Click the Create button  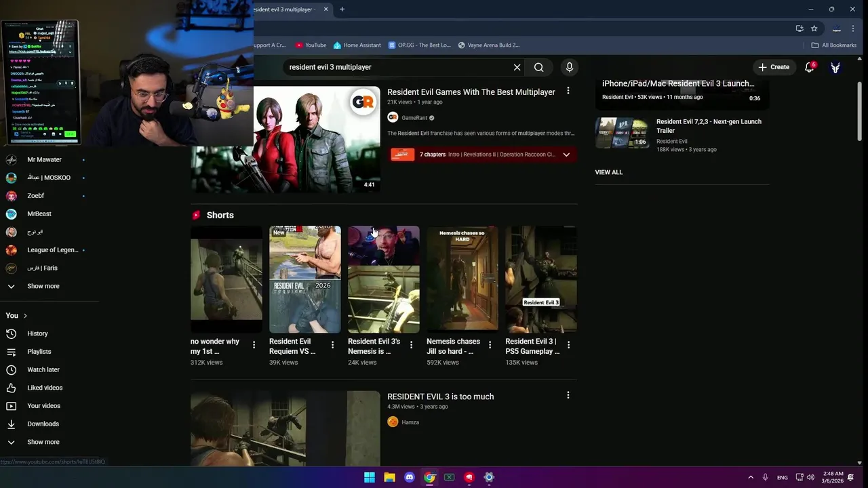(774, 67)
